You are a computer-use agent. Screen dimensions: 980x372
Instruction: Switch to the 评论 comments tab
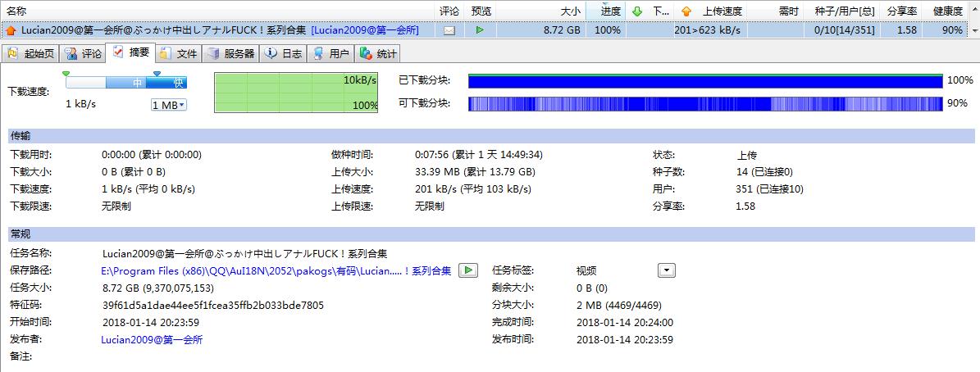pyautogui.click(x=84, y=54)
